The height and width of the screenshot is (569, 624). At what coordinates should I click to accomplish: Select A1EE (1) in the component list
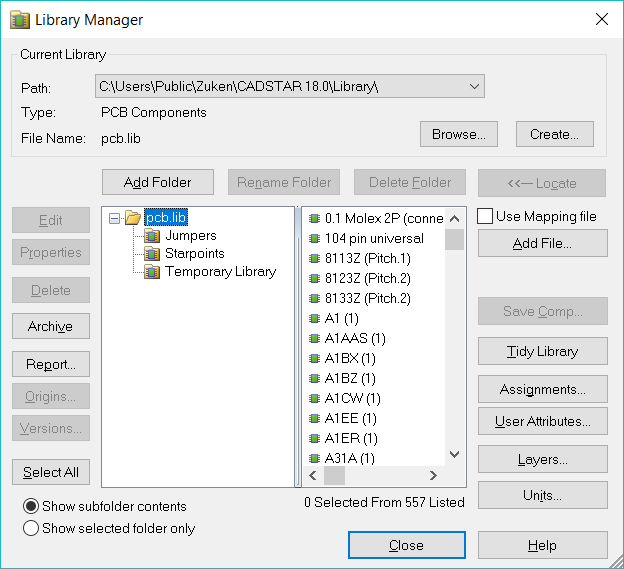click(x=350, y=418)
